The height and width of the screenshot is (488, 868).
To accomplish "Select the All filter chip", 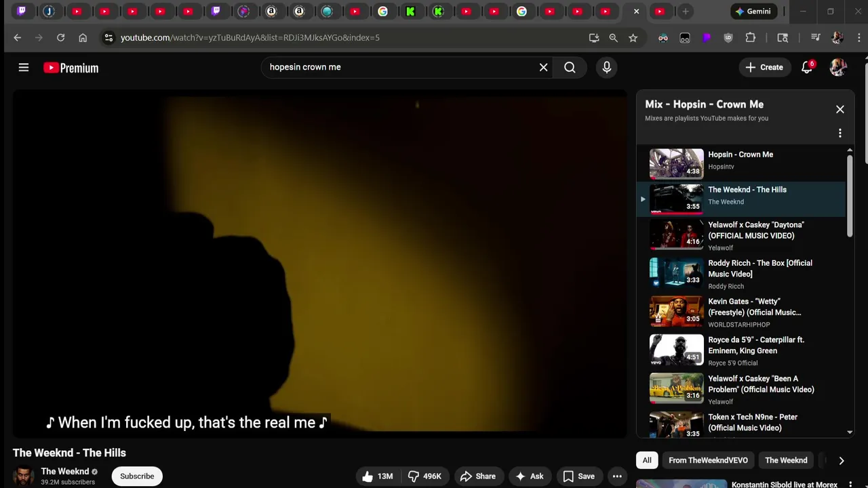I will pos(647,460).
